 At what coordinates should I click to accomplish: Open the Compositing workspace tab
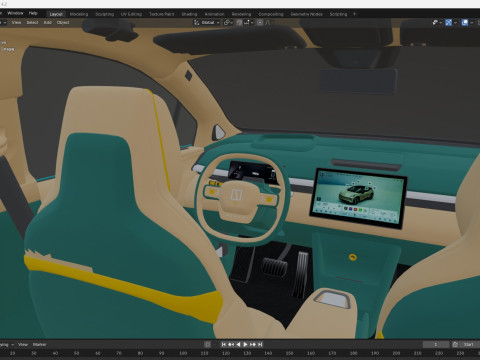pos(271,14)
